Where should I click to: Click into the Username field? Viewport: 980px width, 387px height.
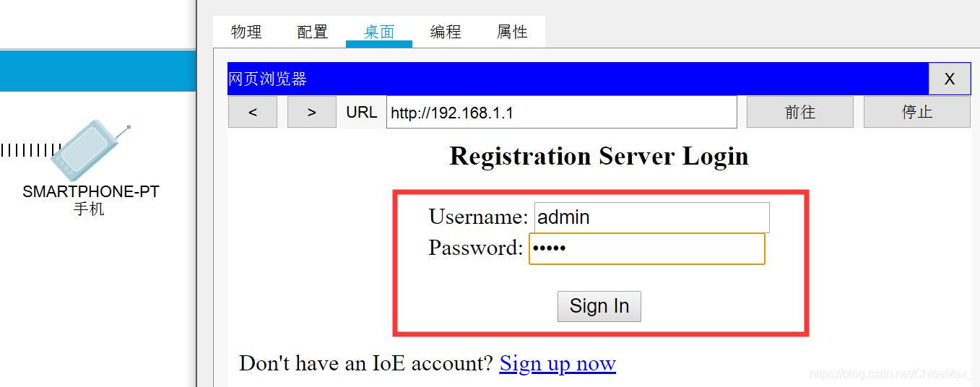[652, 217]
